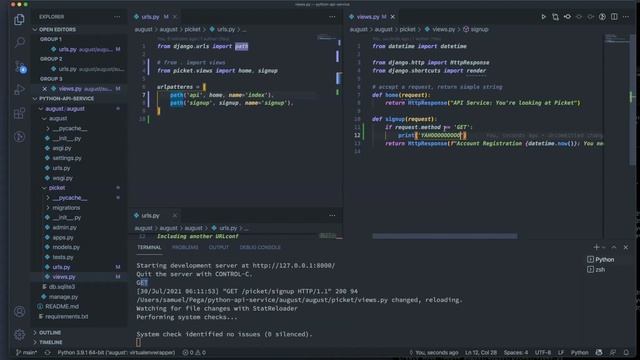
Task: Create a new terminal with the plus icon
Action: coord(596,247)
